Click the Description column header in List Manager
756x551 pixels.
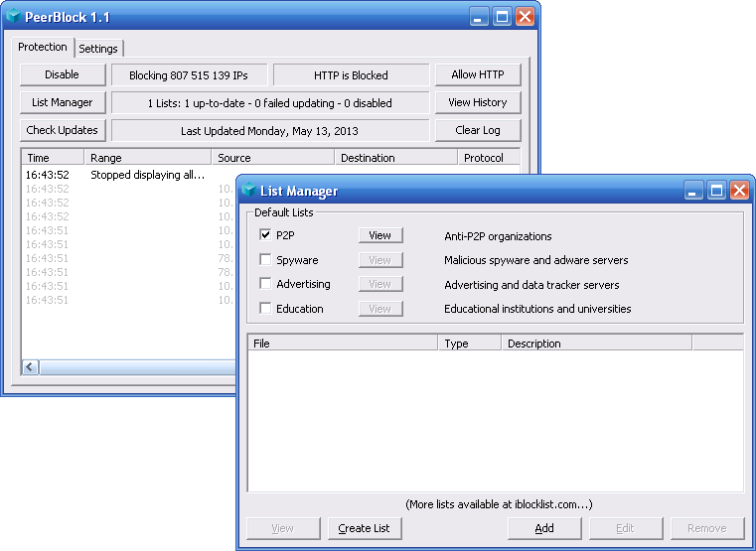point(597,343)
